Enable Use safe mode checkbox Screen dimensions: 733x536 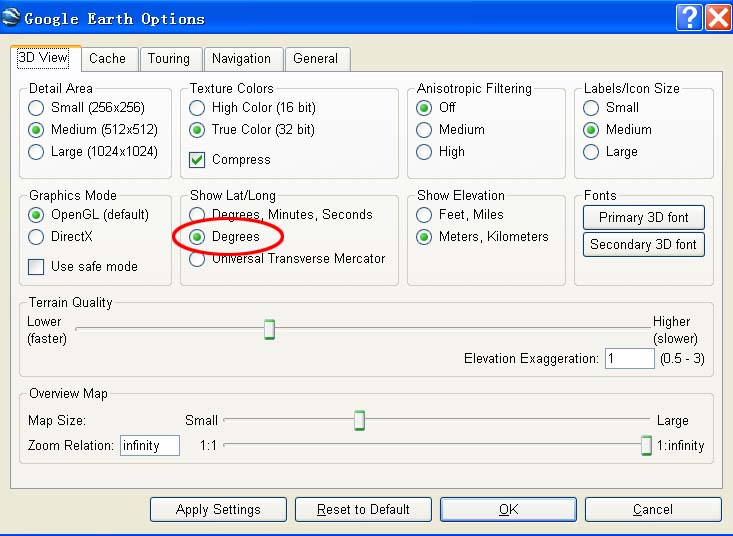point(37,267)
